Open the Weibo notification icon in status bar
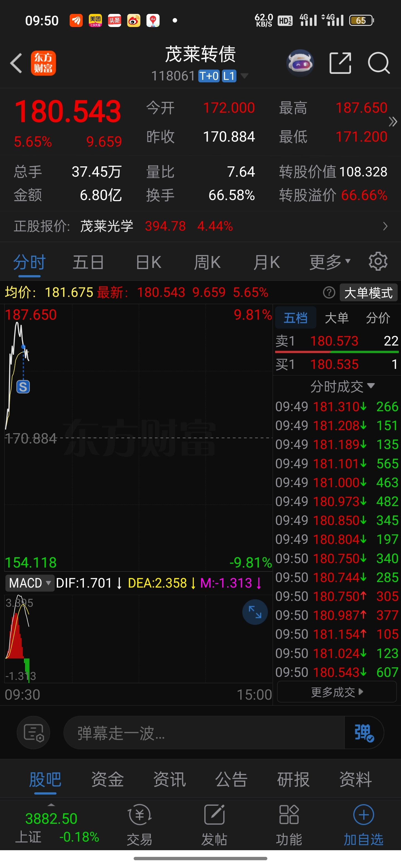Viewport: 401px width, 868px height. tap(134, 21)
